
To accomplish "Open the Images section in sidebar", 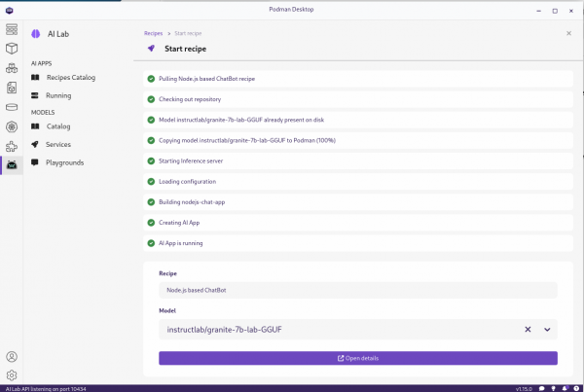I will tap(12, 88).
